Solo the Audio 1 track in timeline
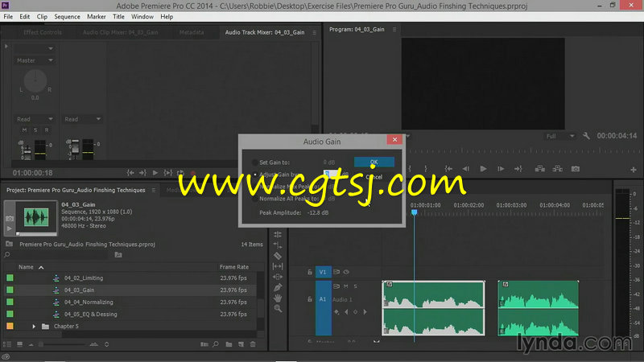 tap(355, 286)
